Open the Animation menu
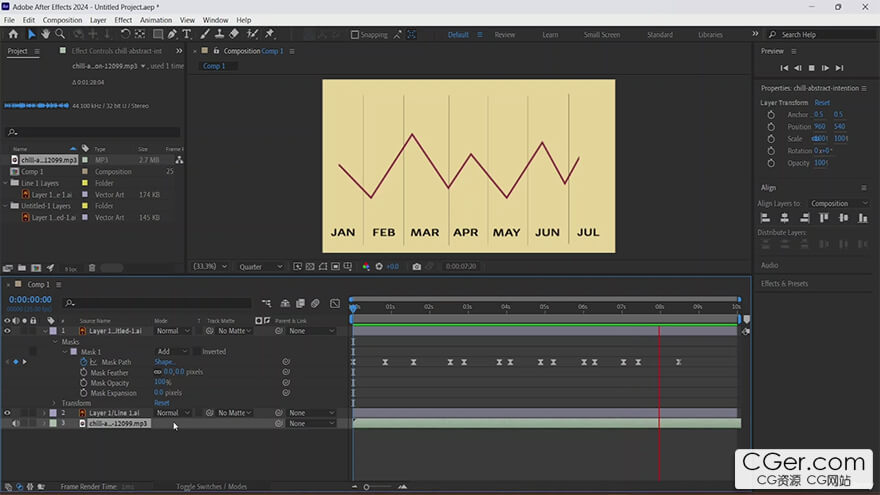The image size is (880, 495). point(156,20)
